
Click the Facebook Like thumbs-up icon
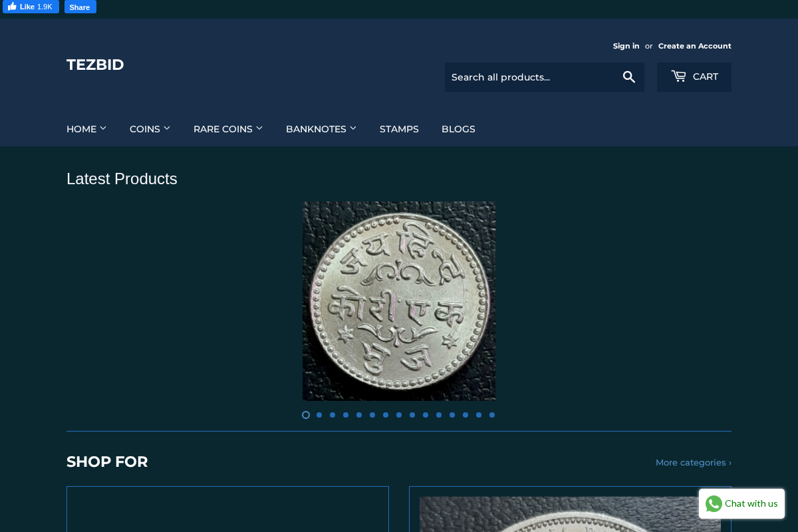tap(12, 6)
